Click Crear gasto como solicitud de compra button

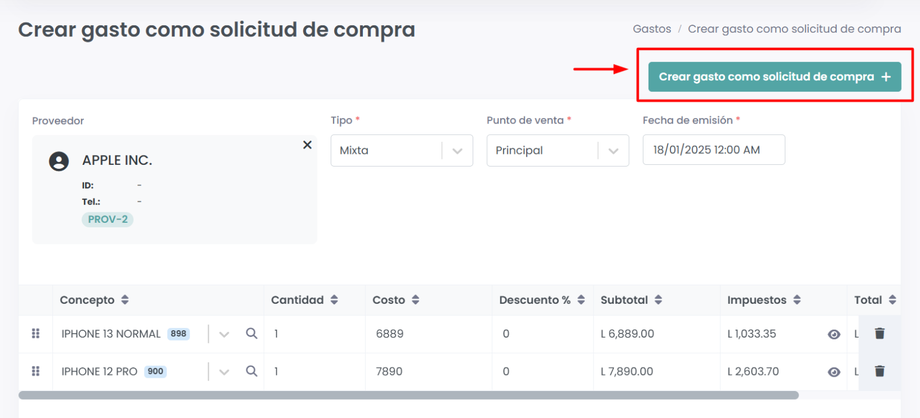pos(774,77)
